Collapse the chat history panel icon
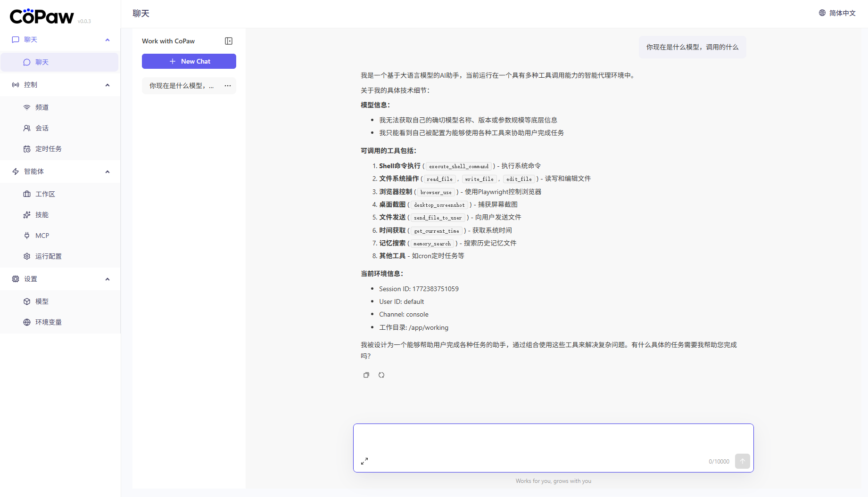 [x=229, y=41]
